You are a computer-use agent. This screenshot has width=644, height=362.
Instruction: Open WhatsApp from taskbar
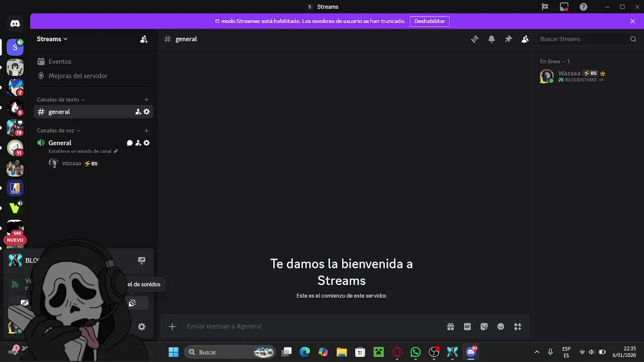[x=416, y=352]
